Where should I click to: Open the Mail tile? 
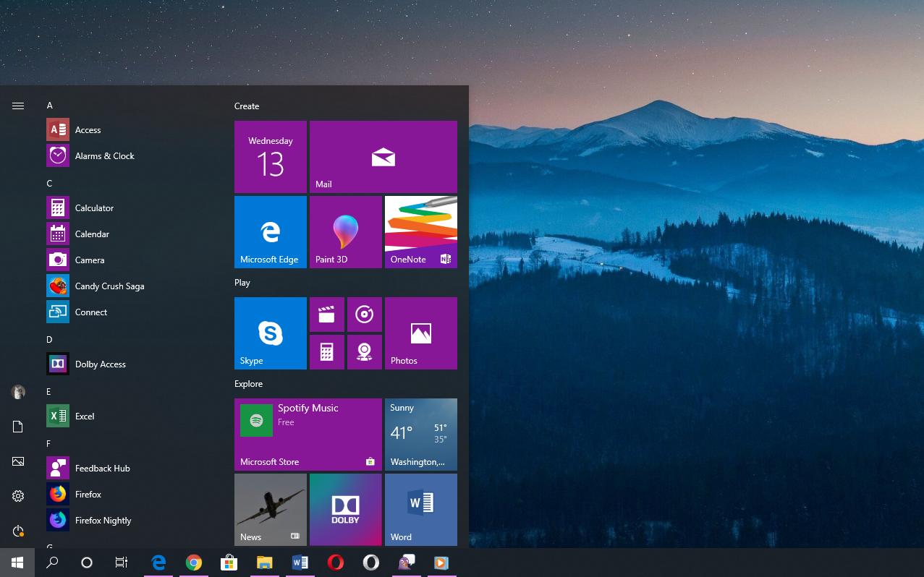[x=383, y=156]
